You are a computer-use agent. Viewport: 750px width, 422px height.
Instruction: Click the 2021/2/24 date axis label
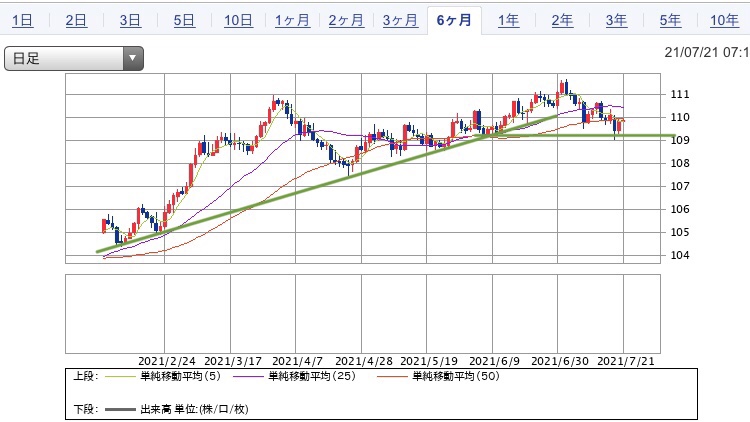click(166, 361)
